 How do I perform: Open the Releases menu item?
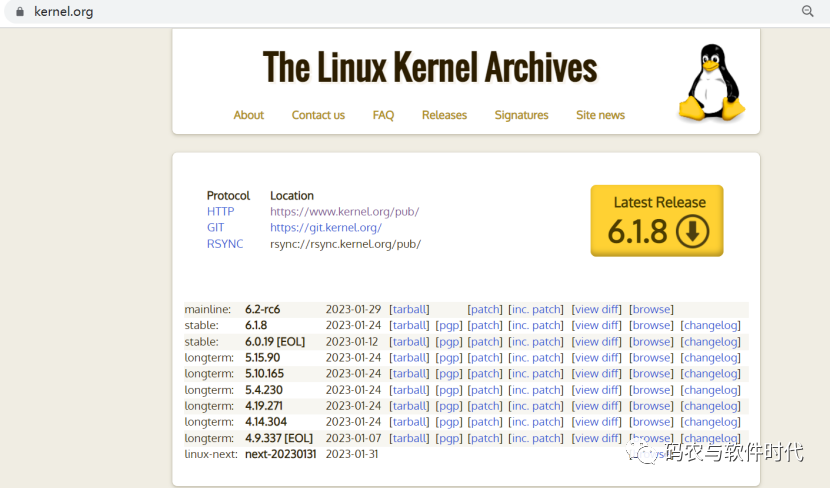(x=444, y=115)
